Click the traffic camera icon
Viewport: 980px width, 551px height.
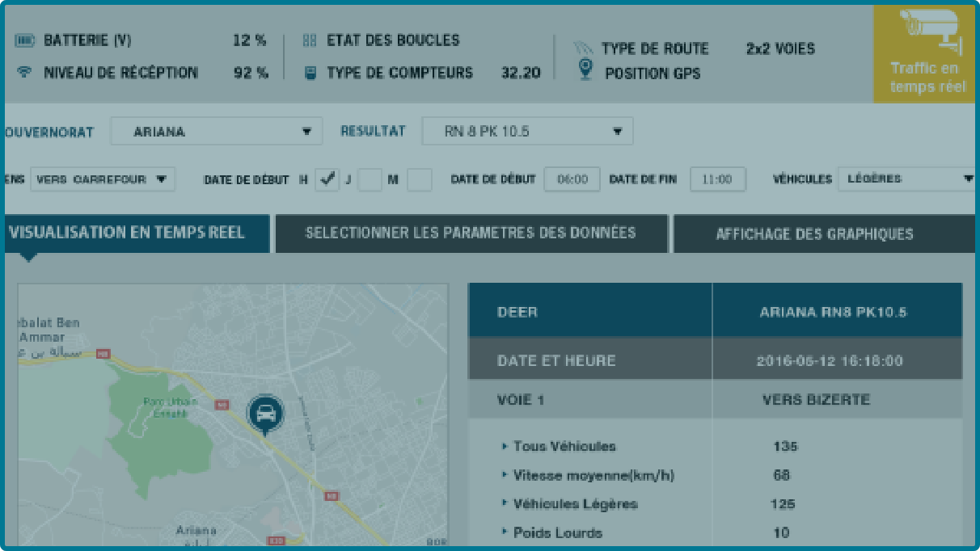coord(928,31)
